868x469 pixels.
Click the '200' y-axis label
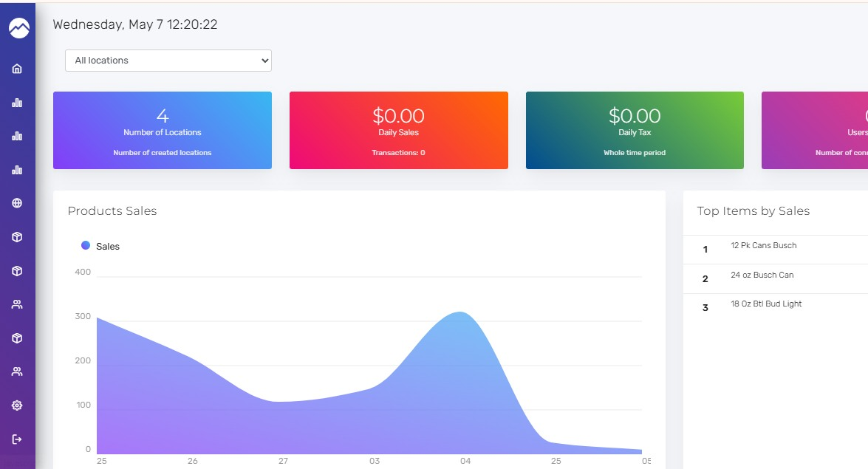(83, 360)
